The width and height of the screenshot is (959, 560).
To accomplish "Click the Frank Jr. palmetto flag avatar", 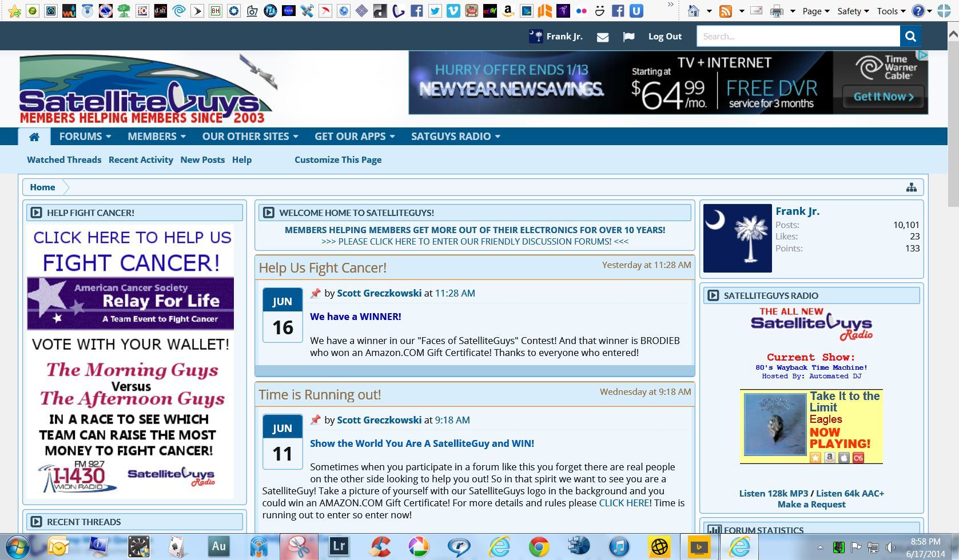I will point(738,238).
